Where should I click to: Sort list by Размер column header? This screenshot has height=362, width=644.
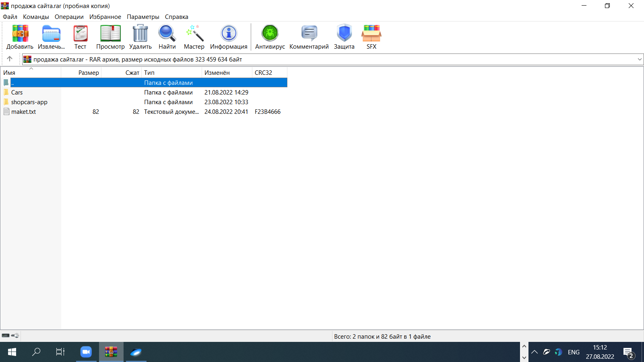coord(88,73)
